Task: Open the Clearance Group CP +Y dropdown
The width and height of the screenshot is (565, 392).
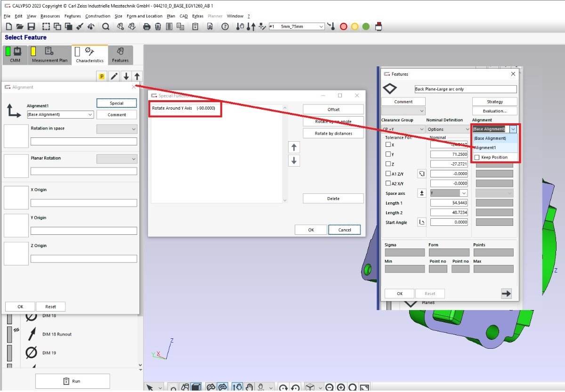Action: click(403, 129)
